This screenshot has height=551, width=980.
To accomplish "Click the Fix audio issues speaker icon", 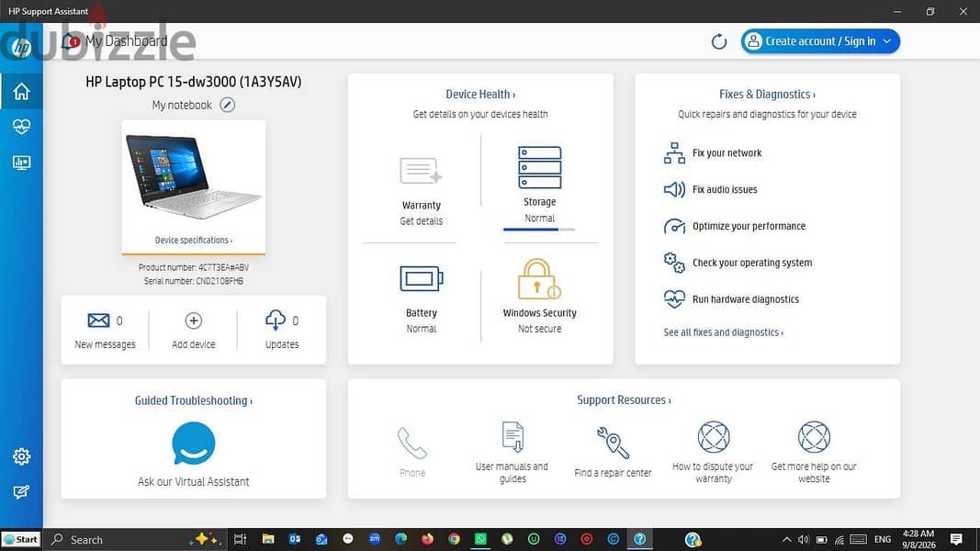I will tap(674, 189).
